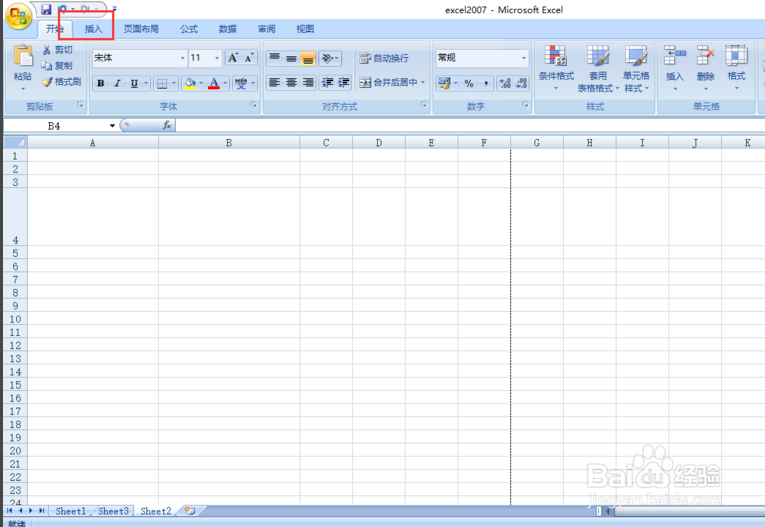Decrease font size with the small A
This screenshot has width=765, height=527.
tap(249, 58)
